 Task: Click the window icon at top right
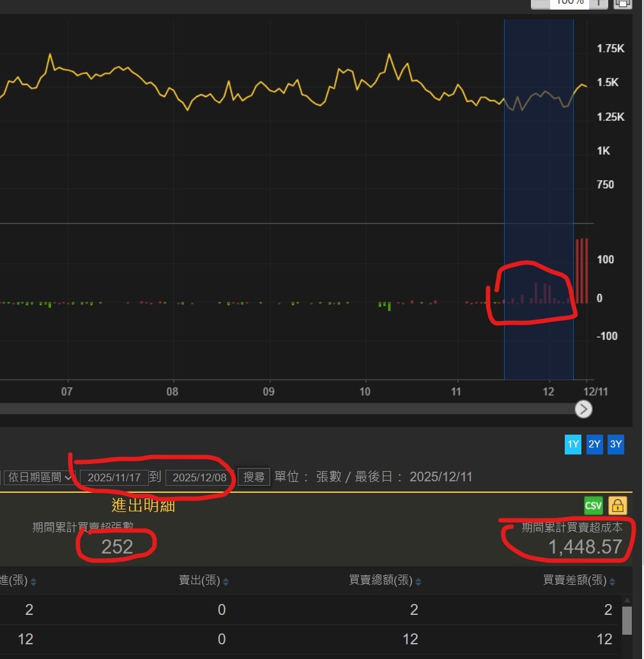(x=623, y=3)
